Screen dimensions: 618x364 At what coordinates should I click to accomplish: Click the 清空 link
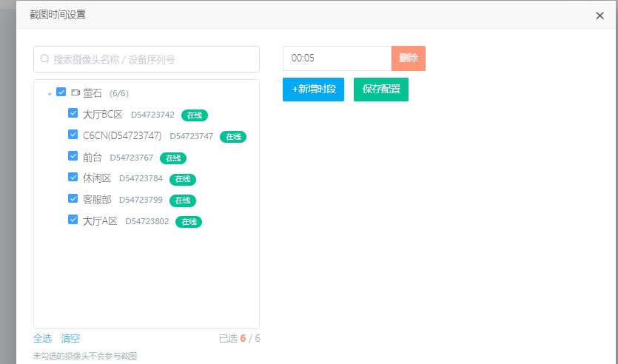click(x=70, y=338)
